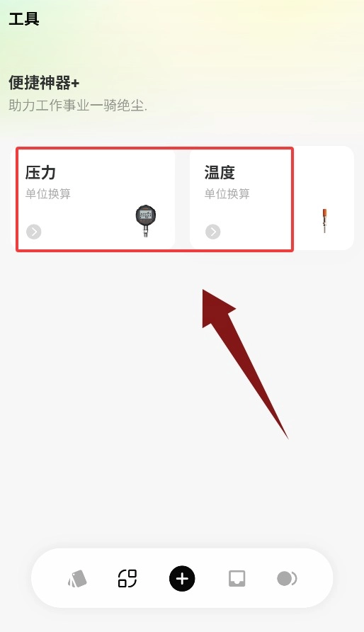Open the 压力 card via its arrow
Viewport: 364px width, 632px height.
(x=34, y=232)
